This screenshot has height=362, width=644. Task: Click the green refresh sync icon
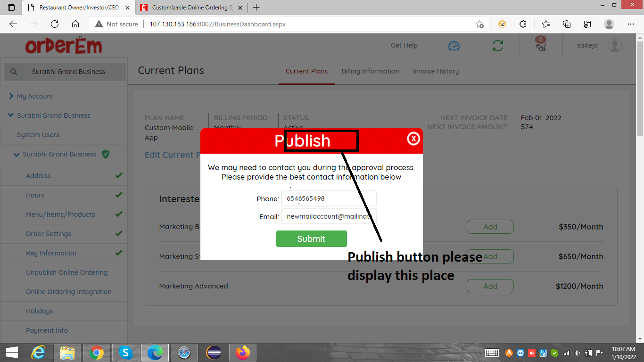497,46
